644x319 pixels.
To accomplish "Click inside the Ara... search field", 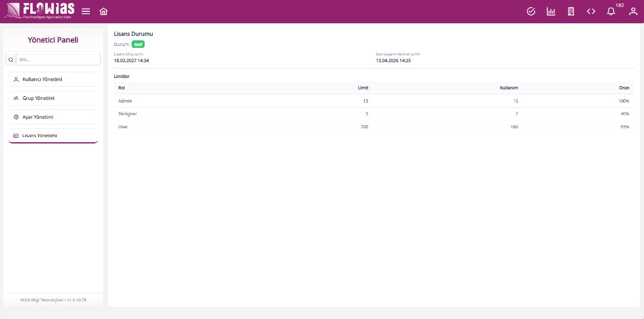I will pos(58,60).
